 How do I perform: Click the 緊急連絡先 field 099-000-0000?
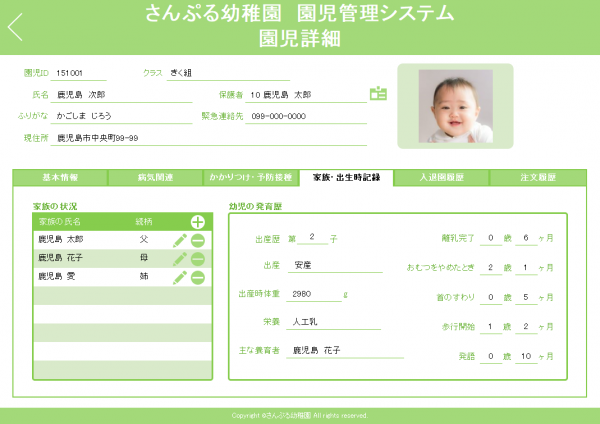(306, 116)
